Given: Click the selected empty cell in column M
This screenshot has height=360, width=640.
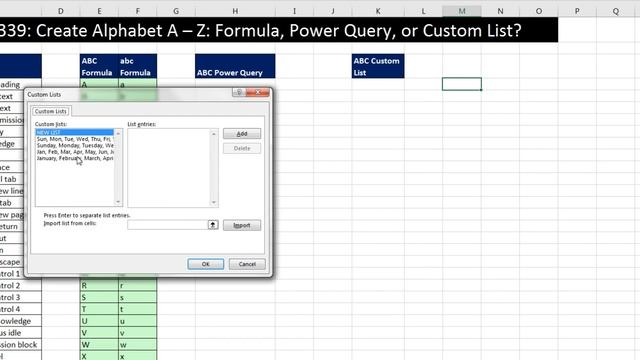Looking at the screenshot, I should pyautogui.click(x=462, y=84).
